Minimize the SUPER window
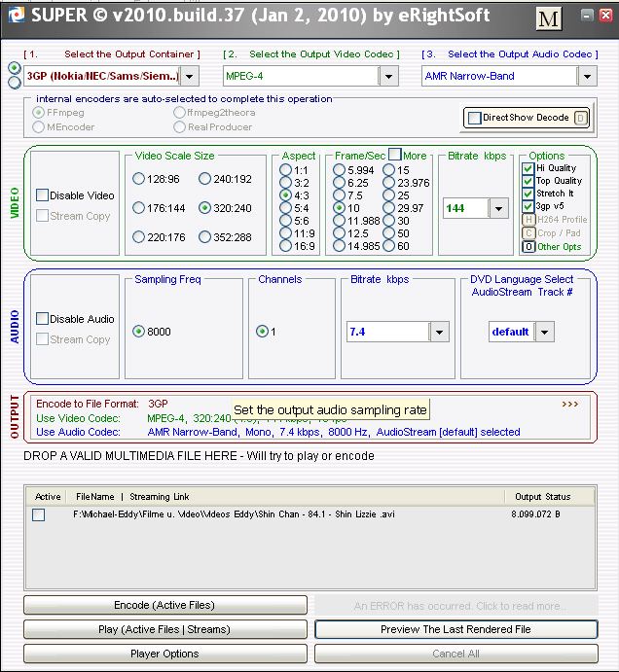The width and height of the screenshot is (619, 672). pos(587,16)
